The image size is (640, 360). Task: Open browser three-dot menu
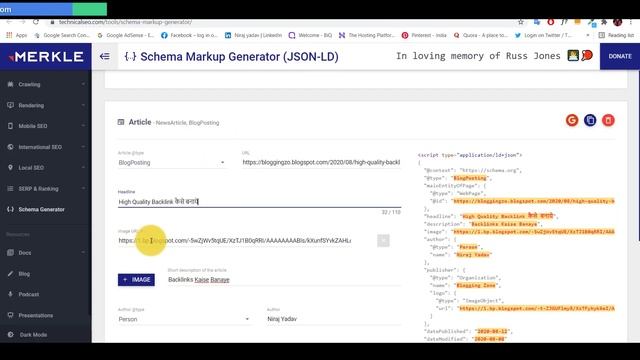(631, 22)
